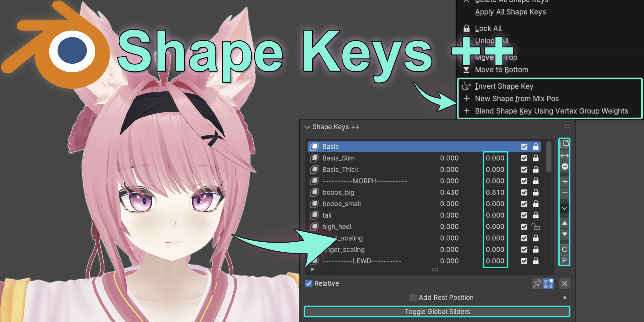Click shape key icon of MORPH separator row
Screen dimensions: 644x322
click(x=314, y=181)
